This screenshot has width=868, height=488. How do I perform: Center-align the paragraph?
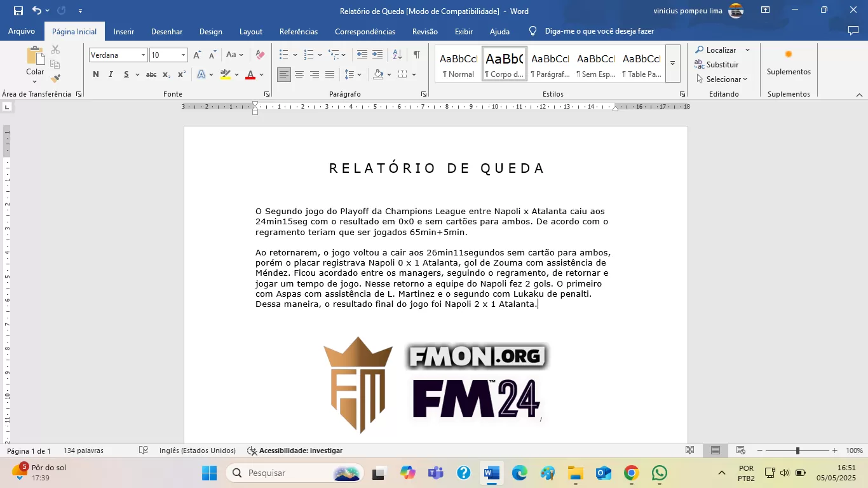click(299, 74)
